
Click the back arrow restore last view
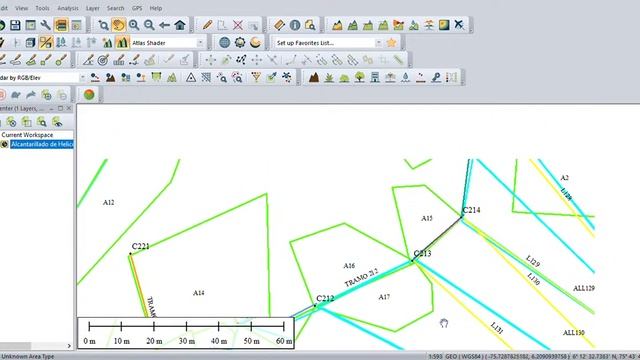pos(164,25)
